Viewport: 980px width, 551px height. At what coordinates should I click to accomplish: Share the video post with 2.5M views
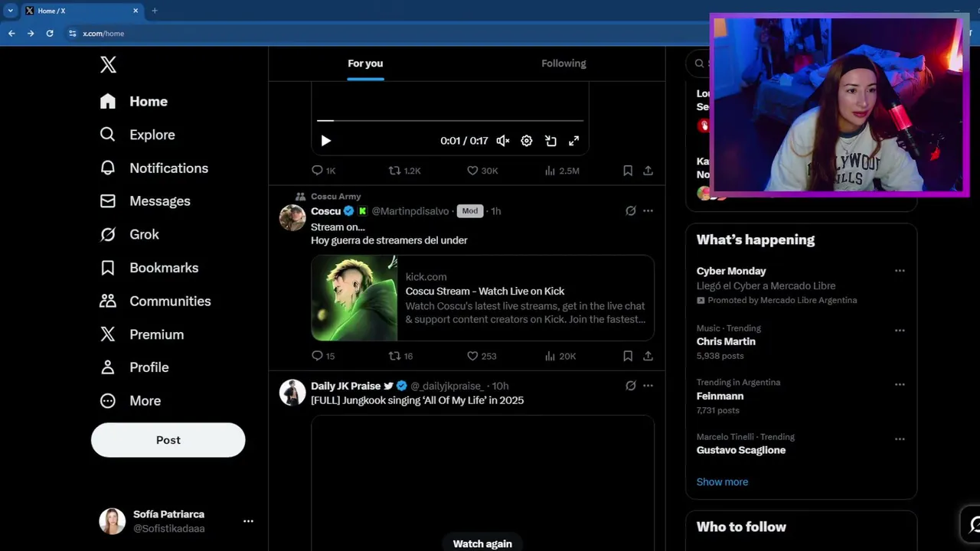coord(648,171)
